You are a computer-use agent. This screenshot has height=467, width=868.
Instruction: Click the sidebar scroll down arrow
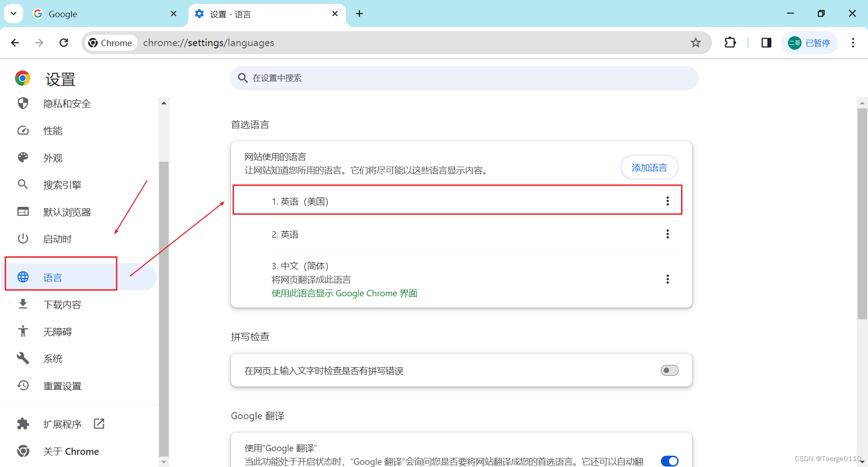coord(164,462)
